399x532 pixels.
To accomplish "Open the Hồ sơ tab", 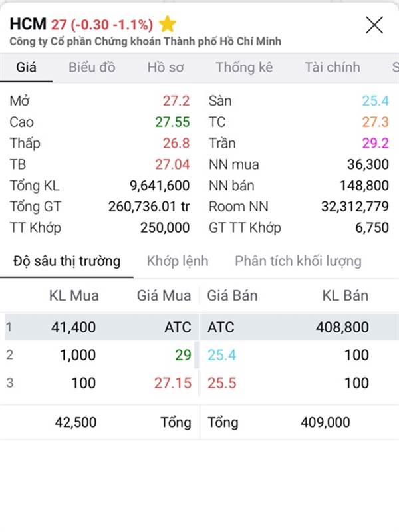I will [166, 67].
